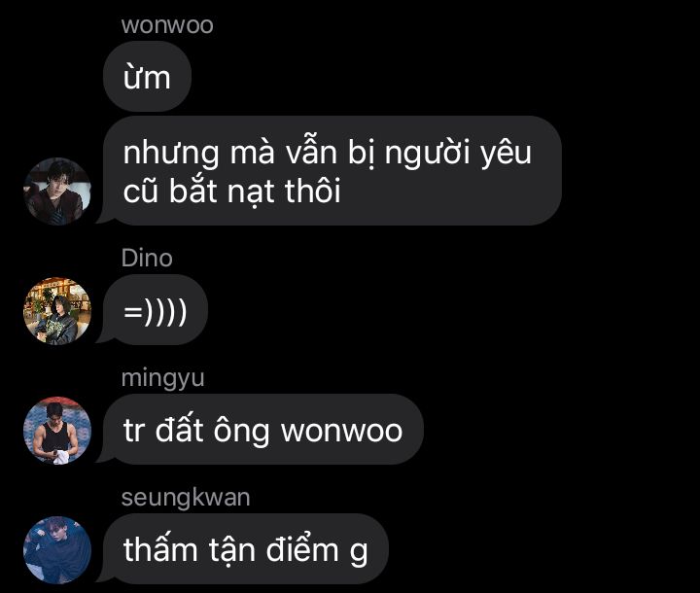
Task: Open the wonwoo sender name label
Action: (167, 25)
